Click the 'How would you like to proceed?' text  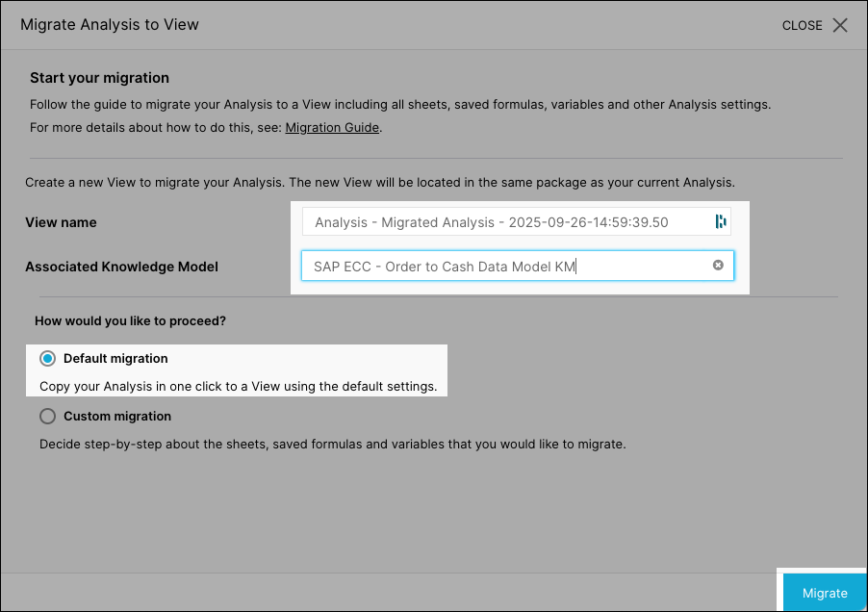click(130, 321)
